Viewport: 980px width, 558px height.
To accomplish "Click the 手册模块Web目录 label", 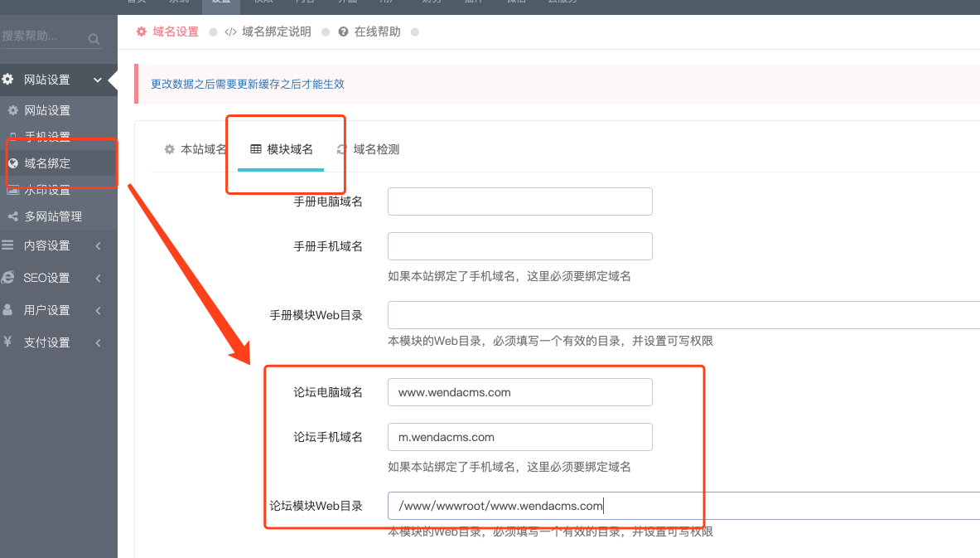I will pos(316,315).
